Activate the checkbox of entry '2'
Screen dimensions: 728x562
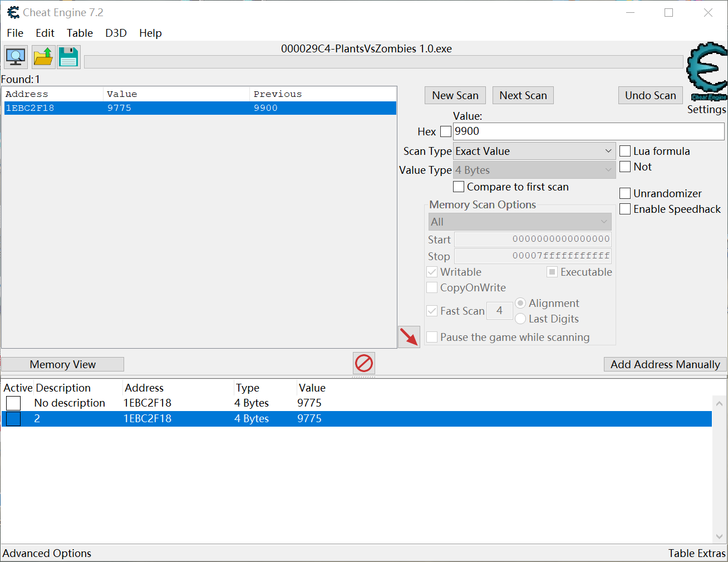tap(13, 419)
